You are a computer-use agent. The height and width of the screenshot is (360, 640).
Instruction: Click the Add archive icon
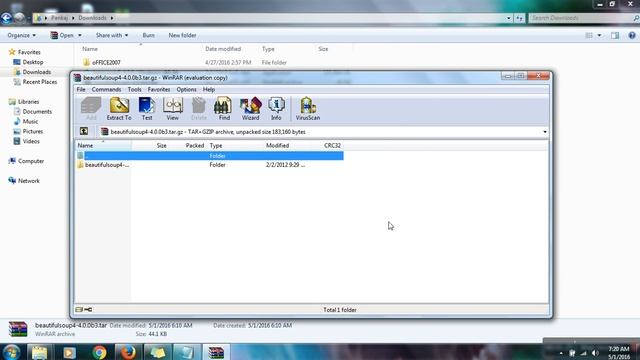[x=91, y=109]
